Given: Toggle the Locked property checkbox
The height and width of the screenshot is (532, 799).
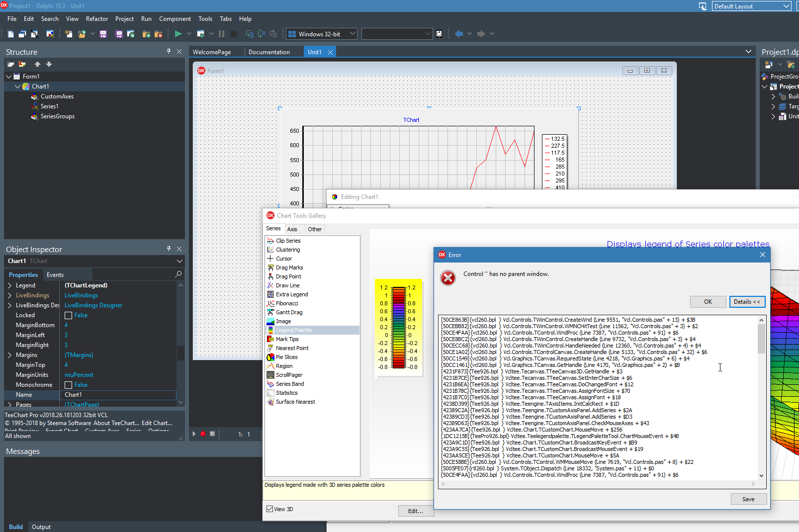Looking at the screenshot, I should [69, 315].
